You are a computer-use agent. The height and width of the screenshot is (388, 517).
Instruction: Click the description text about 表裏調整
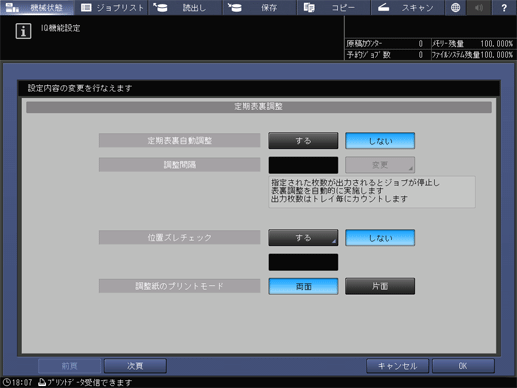(x=372, y=191)
